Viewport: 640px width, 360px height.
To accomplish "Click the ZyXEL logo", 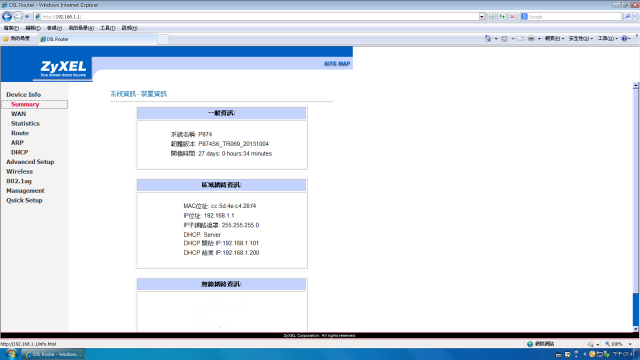I will (63, 69).
